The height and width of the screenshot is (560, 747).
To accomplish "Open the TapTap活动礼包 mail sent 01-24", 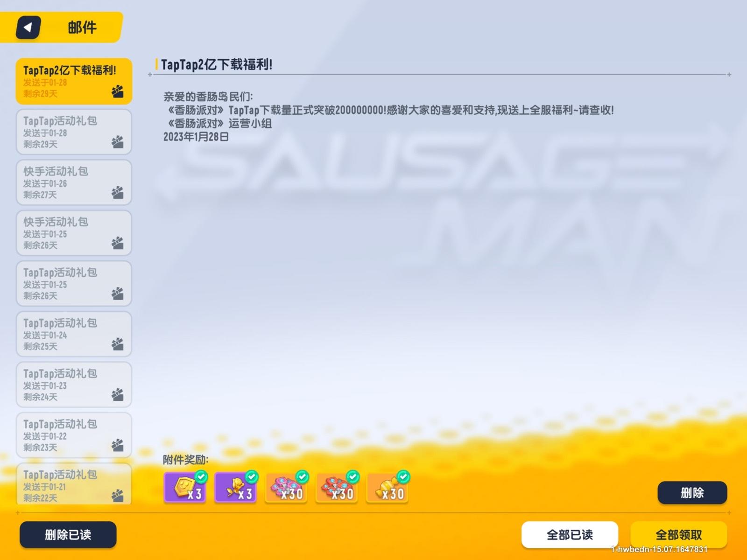I will (x=74, y=334).
